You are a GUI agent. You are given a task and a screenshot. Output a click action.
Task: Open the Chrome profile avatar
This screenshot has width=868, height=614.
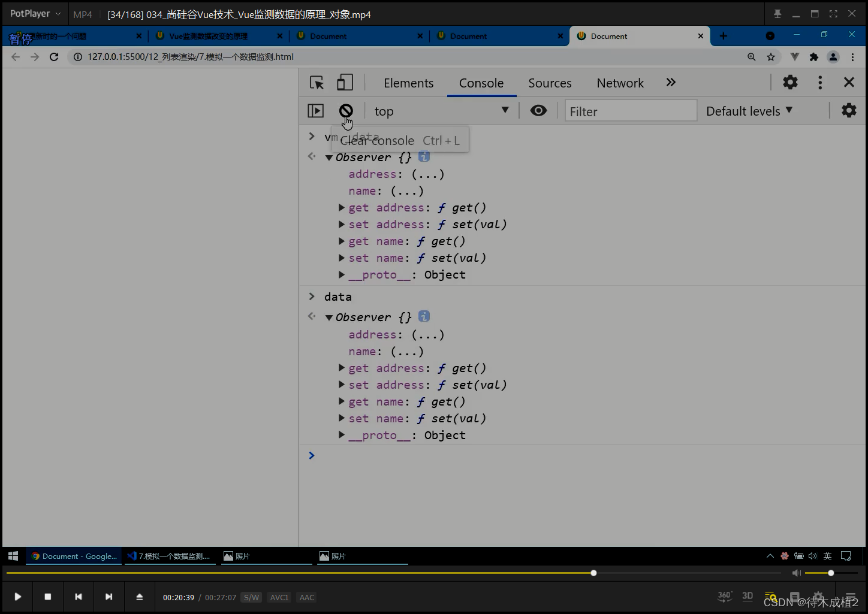(x=833, y=57)
